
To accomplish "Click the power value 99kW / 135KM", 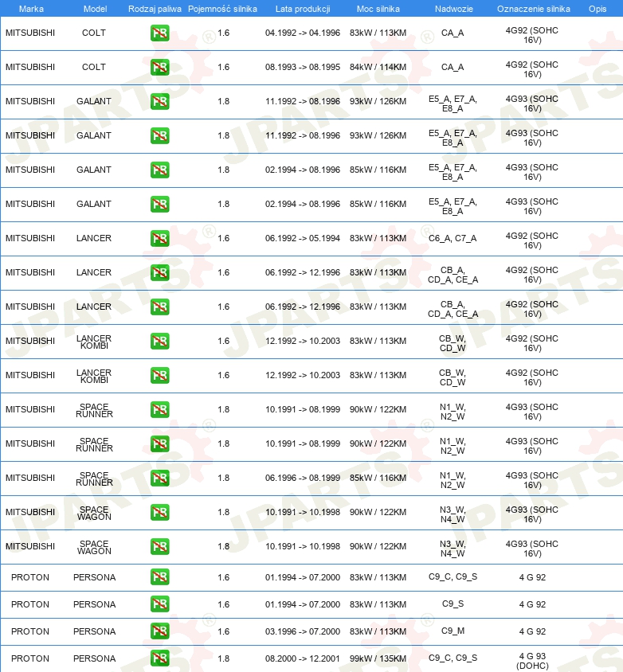I will pos(378,658).
